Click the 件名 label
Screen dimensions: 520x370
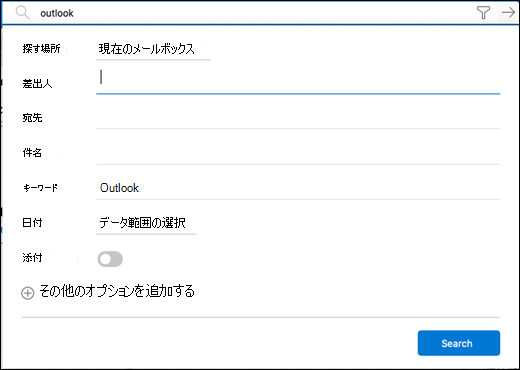point(32,153)
